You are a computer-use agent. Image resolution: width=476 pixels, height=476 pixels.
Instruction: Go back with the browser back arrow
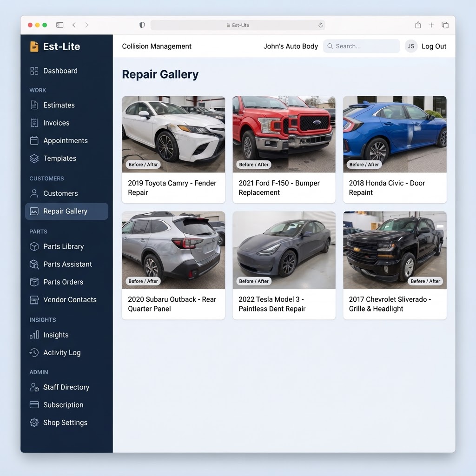(x=74, y=25)
